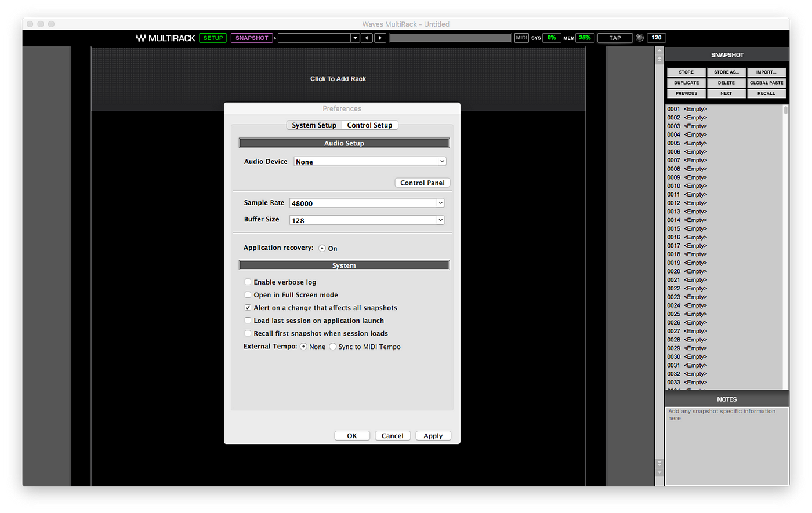
Task: Click the NEXT snapshot button
Action: click(x=726, y=93)
